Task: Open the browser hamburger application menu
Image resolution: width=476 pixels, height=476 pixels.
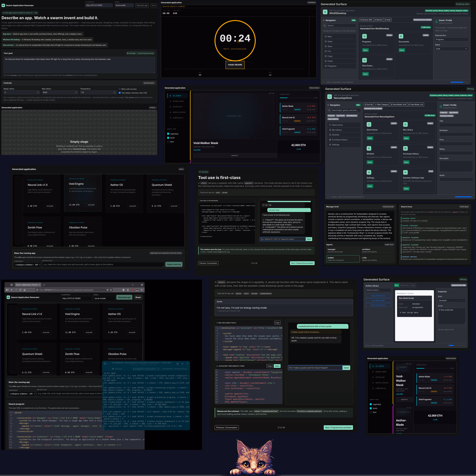Action: [x=142, y=290]
